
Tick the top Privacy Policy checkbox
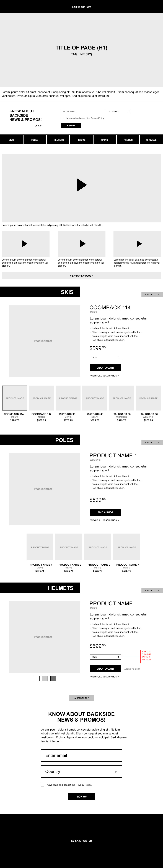coord(62,118)
